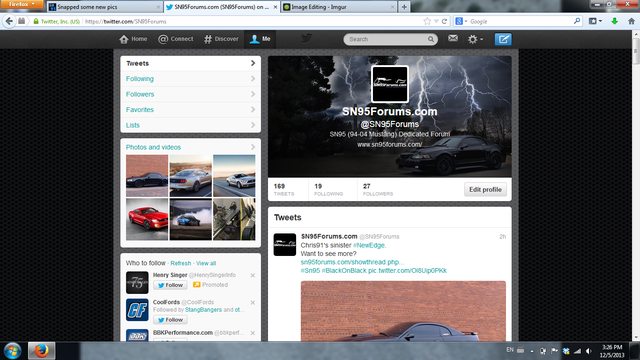Open the Connect tab
The width and height of the screenshot is (640, 360).
tap(176, 39)
